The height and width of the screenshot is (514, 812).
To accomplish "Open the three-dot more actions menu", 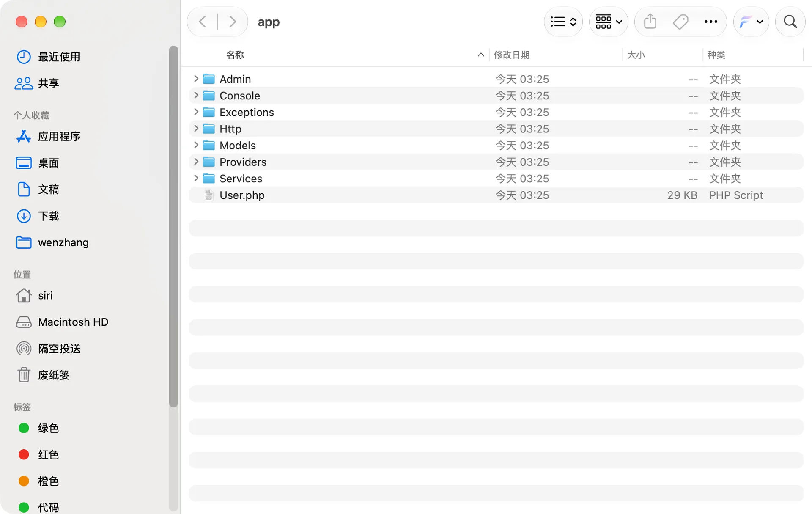I will 711,22.
